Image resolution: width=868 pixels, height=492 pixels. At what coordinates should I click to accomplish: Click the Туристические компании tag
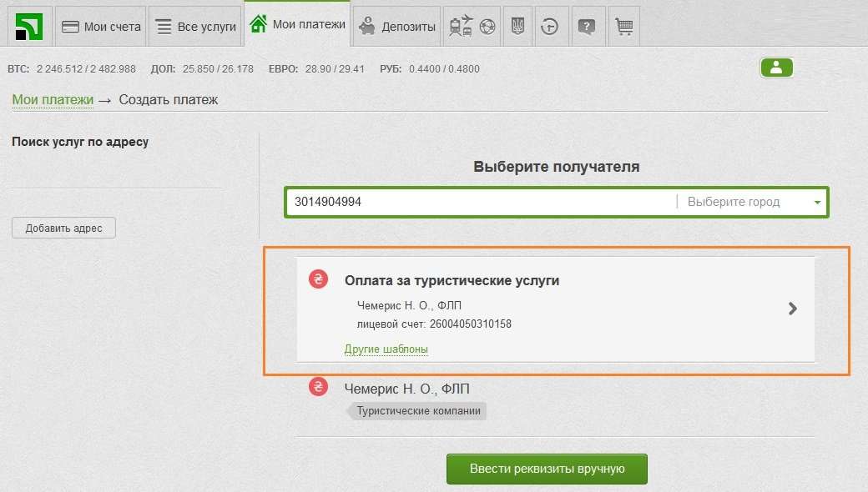coord(417,411)
